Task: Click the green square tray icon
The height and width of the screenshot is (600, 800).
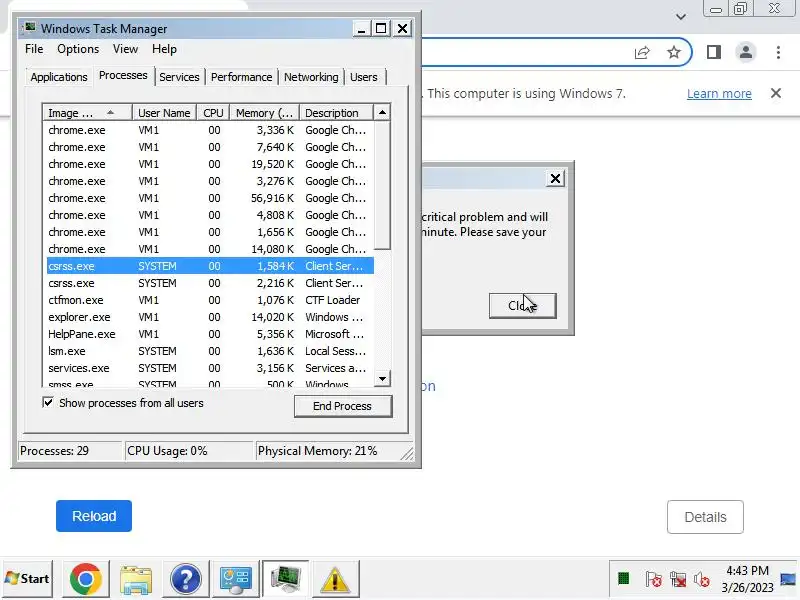Action: click(623, 579)
